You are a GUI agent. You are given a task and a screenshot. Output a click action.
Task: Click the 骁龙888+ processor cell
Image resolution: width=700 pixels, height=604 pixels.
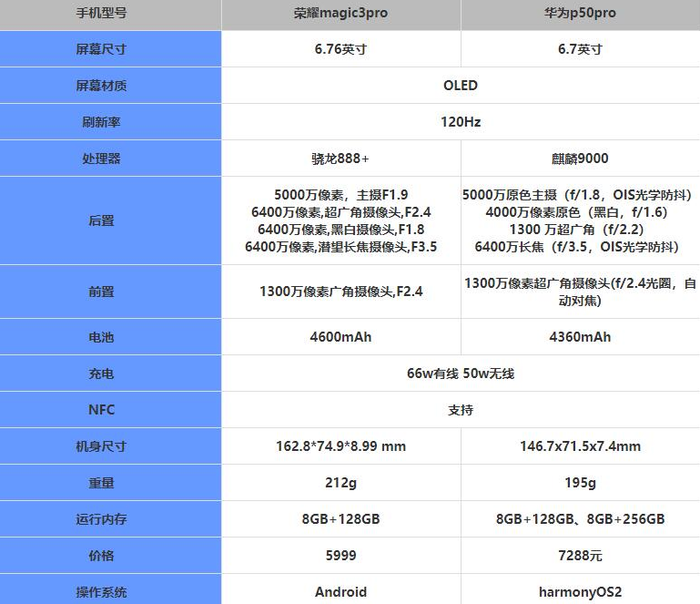pos(340,159)
